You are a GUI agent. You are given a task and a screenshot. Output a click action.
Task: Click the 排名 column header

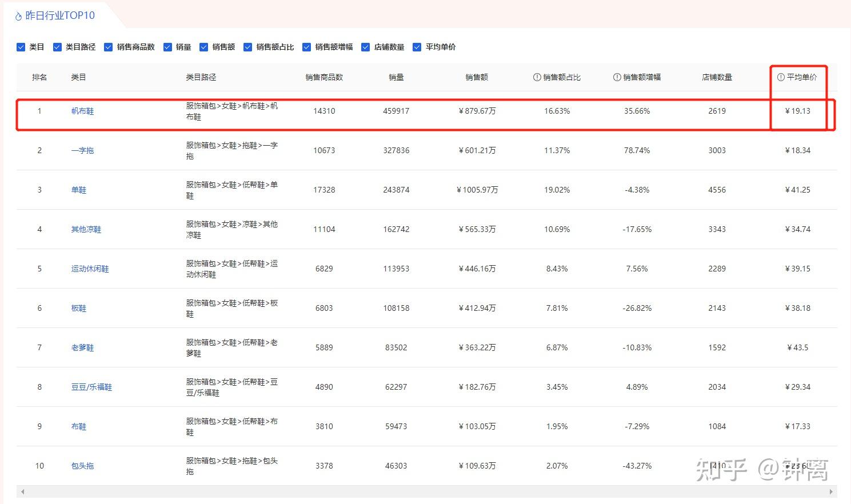[39, 77]
